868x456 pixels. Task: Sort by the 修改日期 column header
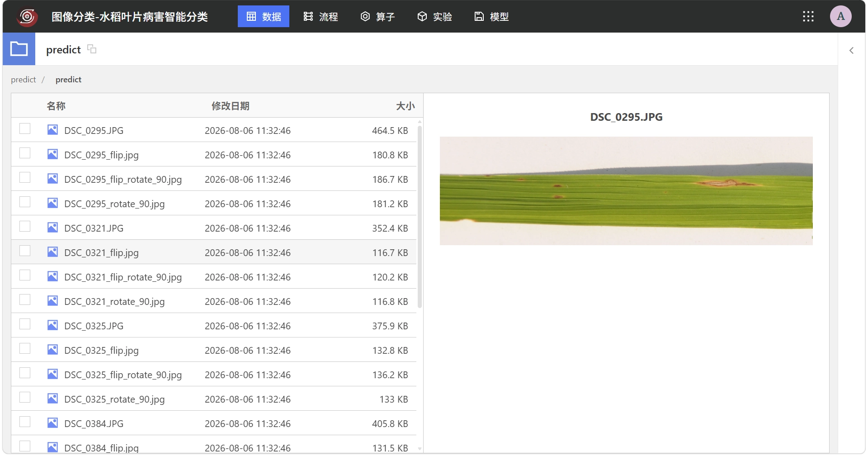coord(231,106)
